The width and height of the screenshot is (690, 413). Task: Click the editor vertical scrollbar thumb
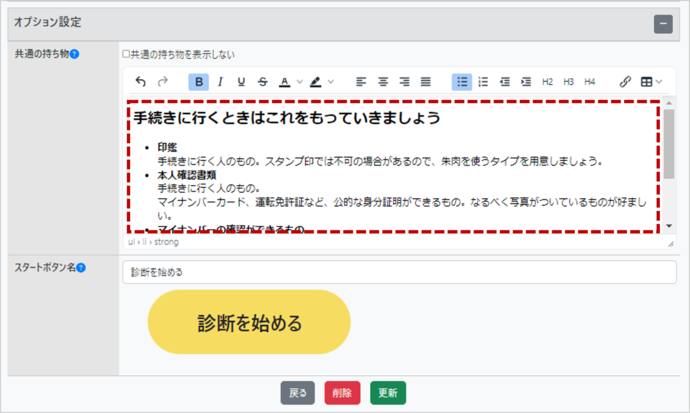(669, 144)
